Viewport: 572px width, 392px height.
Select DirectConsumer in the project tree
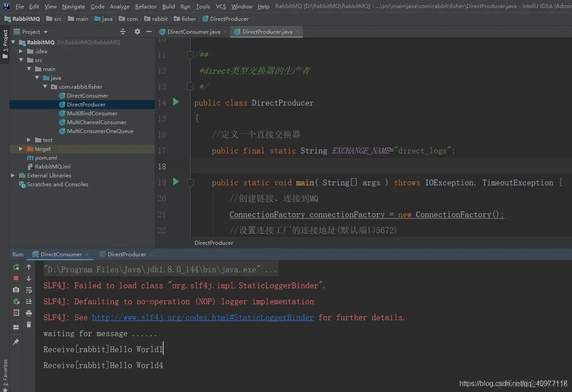point(87,95)
